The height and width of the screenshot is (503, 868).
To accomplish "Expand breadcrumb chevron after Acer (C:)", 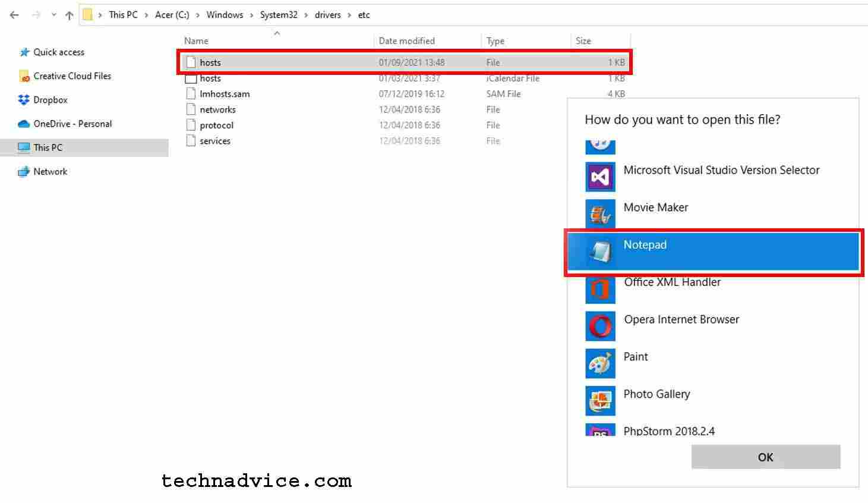I will pos(198,15).
